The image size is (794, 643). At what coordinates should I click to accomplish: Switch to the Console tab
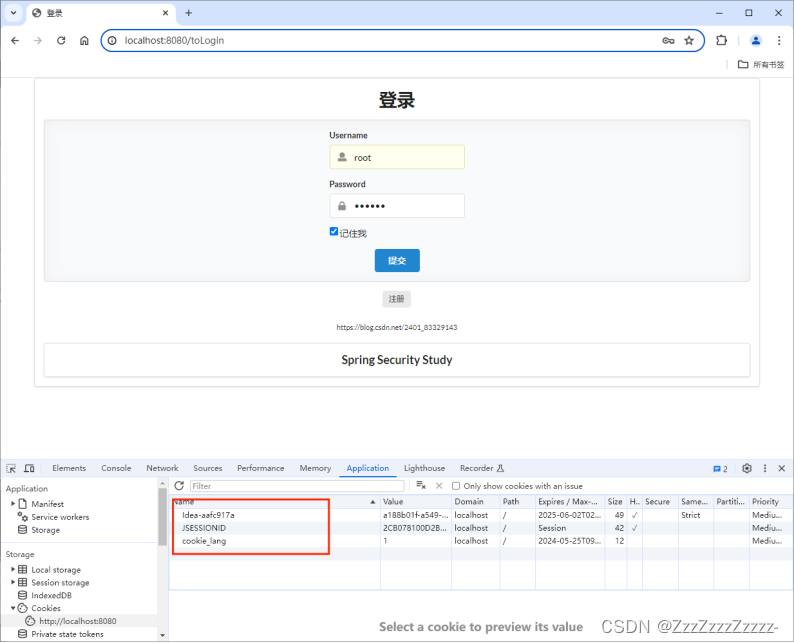pos(116,468)
